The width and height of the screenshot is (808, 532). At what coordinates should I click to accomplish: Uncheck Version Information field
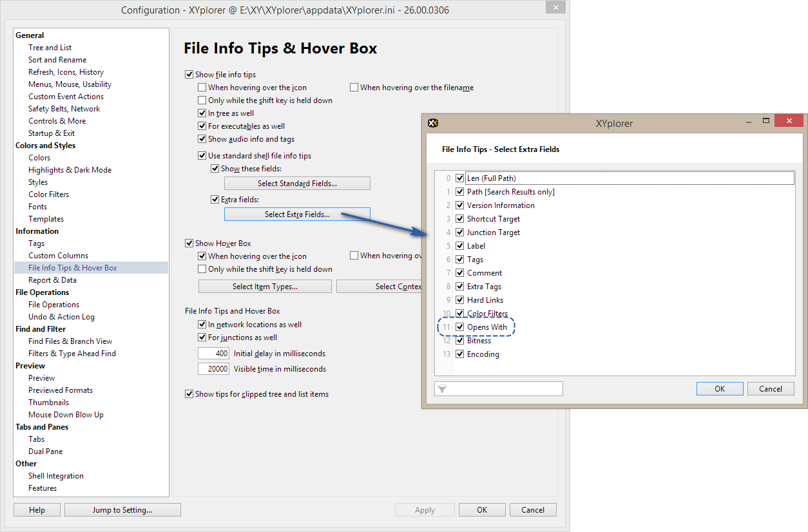(459, 205)
